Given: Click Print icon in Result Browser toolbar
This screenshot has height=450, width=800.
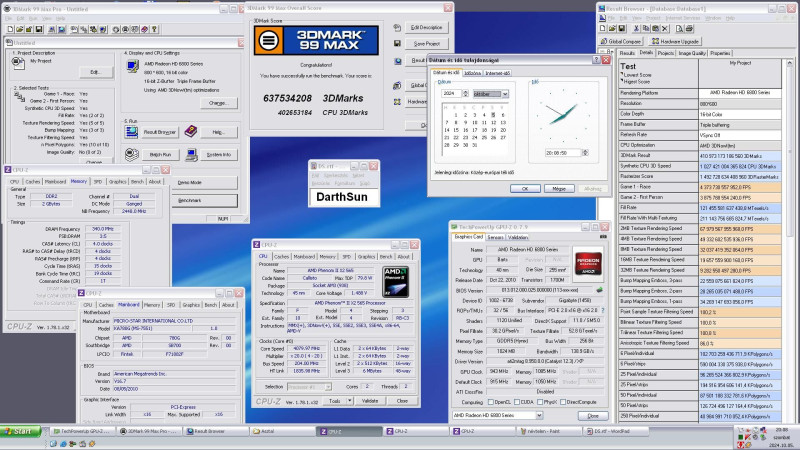Looking at the screenshot, I should 690,29.
